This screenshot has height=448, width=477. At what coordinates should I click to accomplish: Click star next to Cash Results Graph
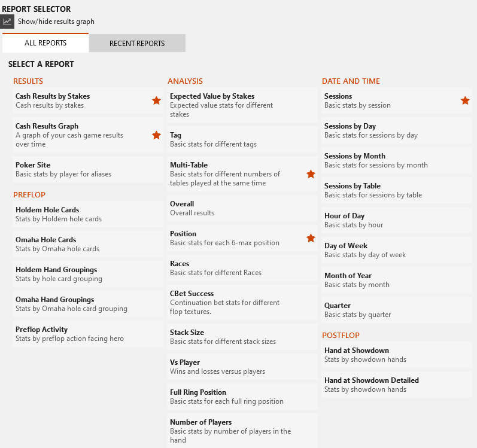point(156,135)
